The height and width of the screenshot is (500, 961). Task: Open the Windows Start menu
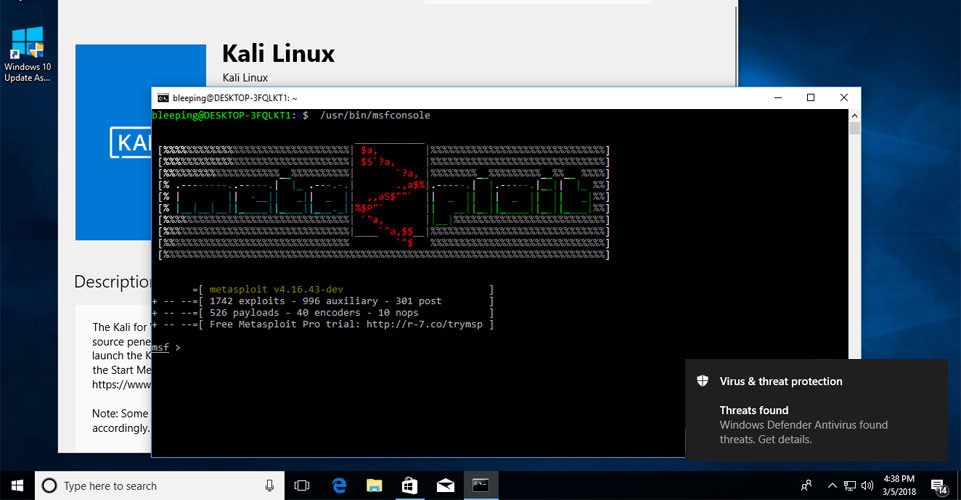17,485
